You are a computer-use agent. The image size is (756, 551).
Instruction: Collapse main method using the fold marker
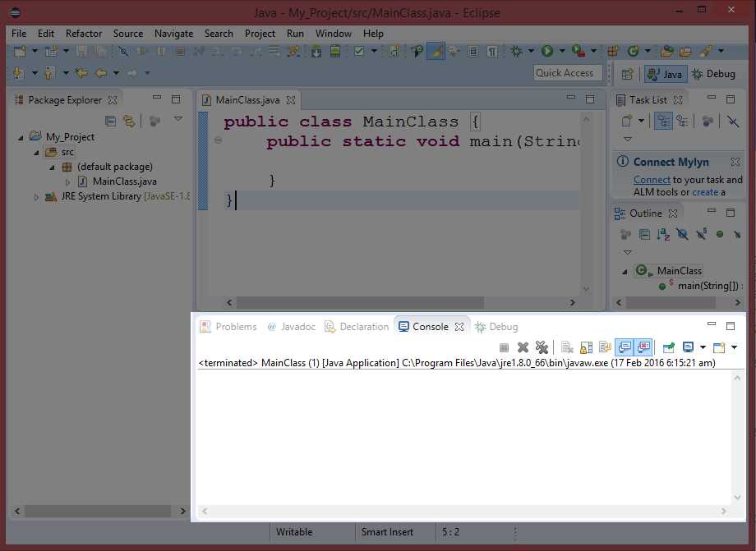coord(218,140)
